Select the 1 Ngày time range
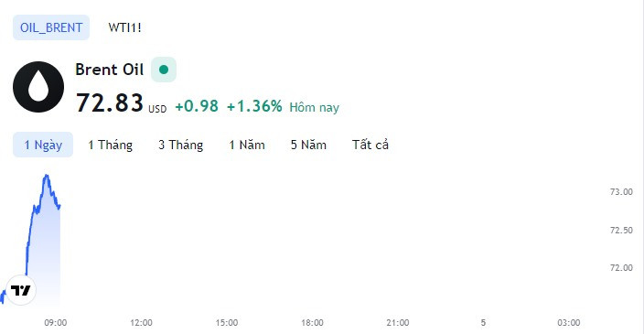 (43, 145)
